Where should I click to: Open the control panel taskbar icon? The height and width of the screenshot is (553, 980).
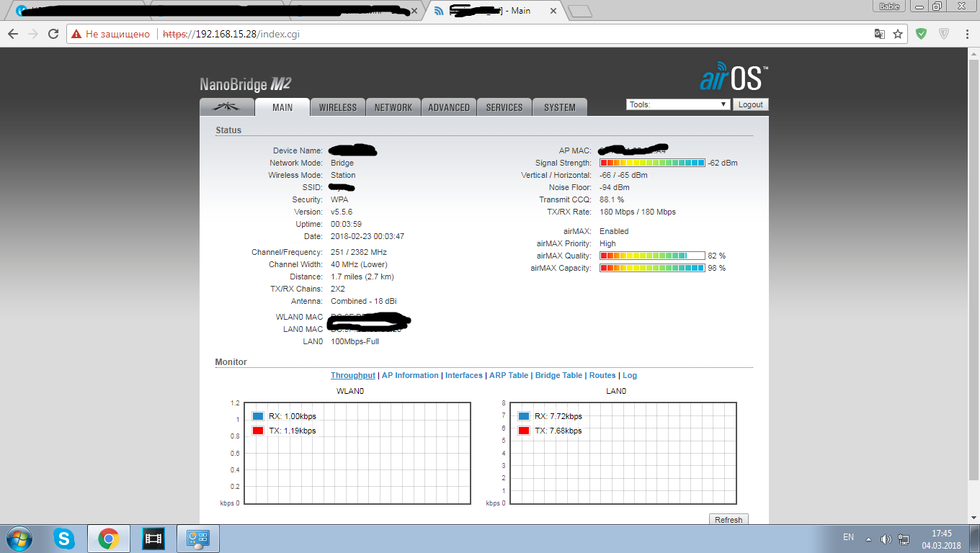(x=197, y=539)
